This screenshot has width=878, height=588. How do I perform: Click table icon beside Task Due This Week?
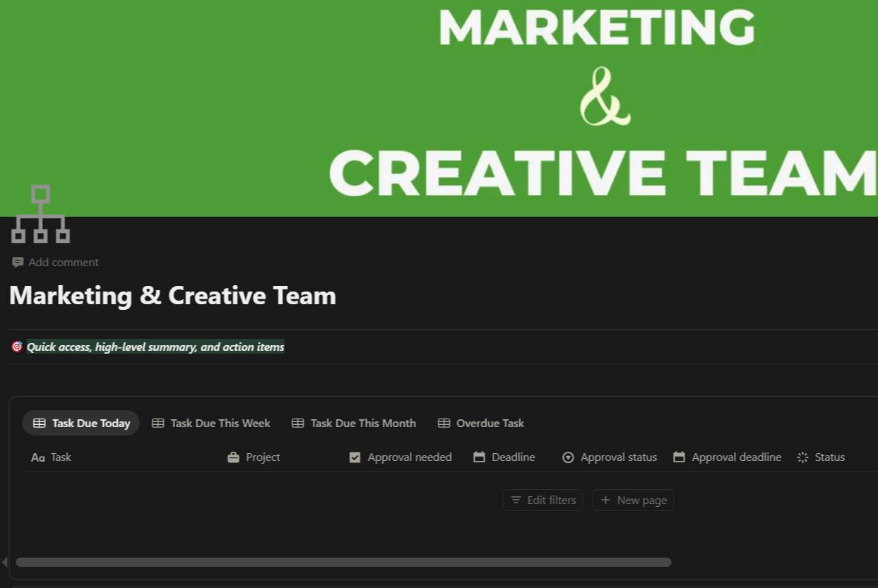tap(158, 424)
